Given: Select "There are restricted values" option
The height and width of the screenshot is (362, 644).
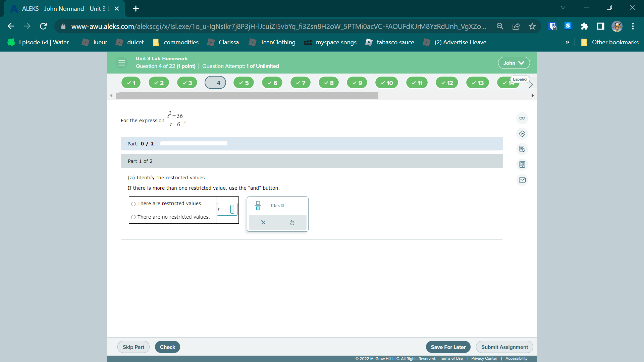Looking at the screenshot, I should pyautogui.click(x=133, y=204).
